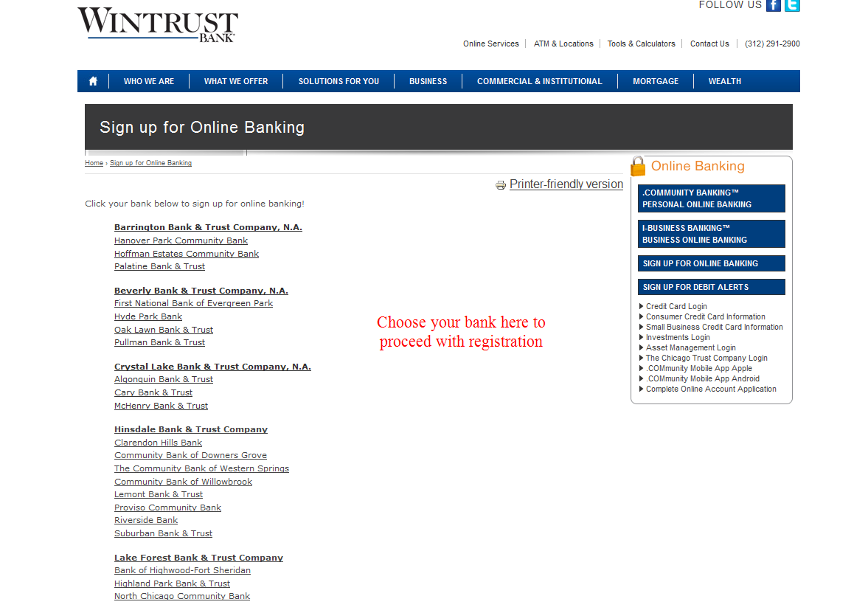
Task: Click the printer icon beside Printer-friendly version
Action: coord(501,185)
